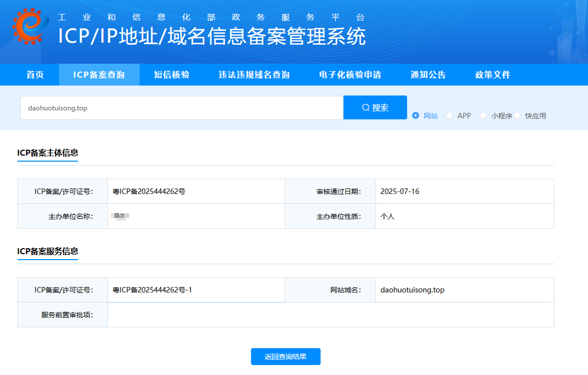The width and height of the screenshot is (588, 375).
Task: Click the ICP备案服务信息 section heading
Action: [x=48, y=251]
